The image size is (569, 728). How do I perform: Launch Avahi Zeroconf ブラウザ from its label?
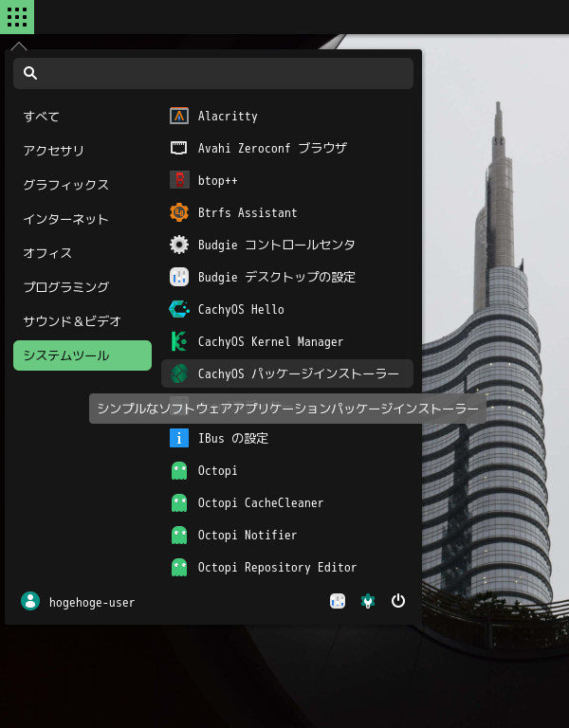click(x=272, y=148)
